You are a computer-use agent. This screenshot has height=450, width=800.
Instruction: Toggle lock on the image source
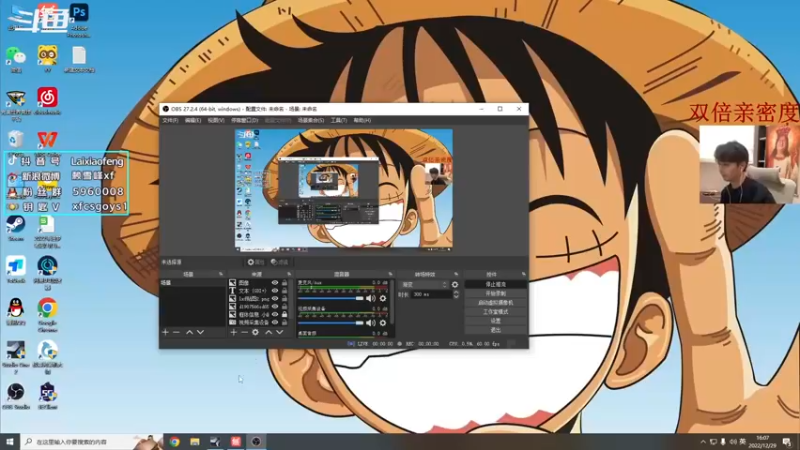pyautogui.click(x=284, y=283)
